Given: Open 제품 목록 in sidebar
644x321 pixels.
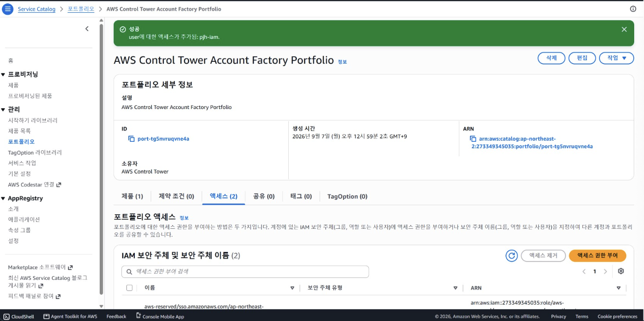Looking at the screenshot, I should tap(19, 131).
